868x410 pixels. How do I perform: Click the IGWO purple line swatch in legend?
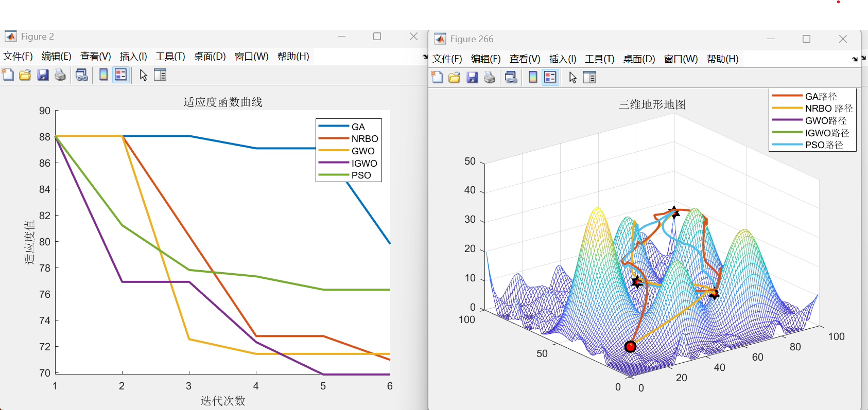click(x=334, y=163)
